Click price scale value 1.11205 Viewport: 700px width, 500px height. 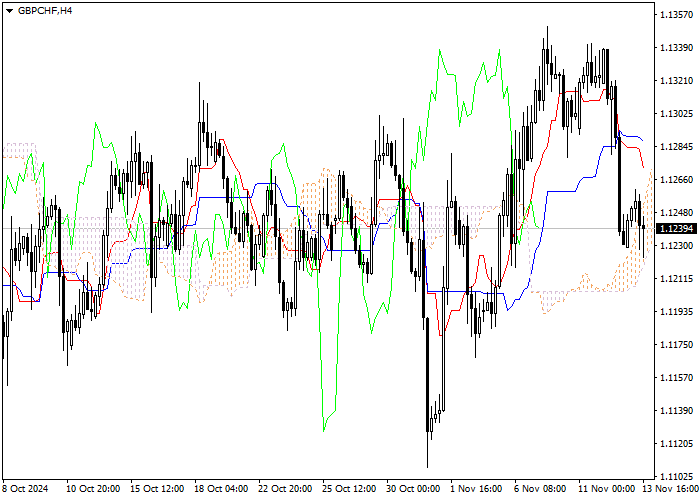tap(676, 444)
